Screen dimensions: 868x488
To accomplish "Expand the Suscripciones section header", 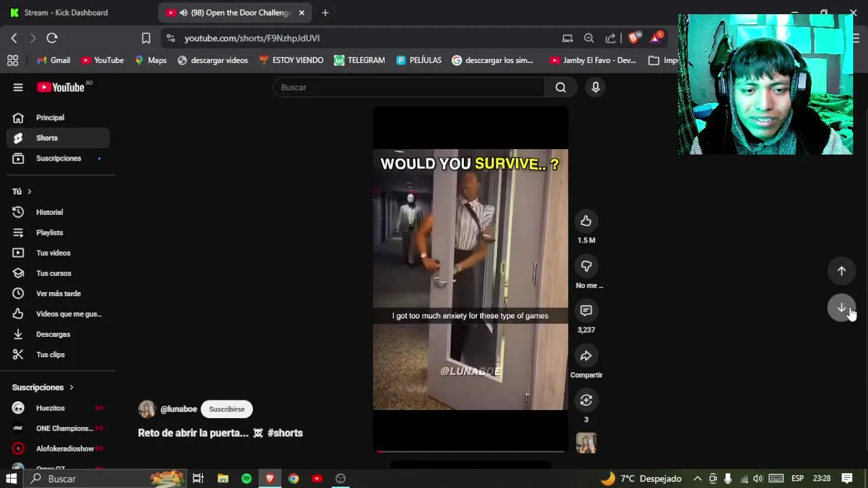I will coord(42,387).
